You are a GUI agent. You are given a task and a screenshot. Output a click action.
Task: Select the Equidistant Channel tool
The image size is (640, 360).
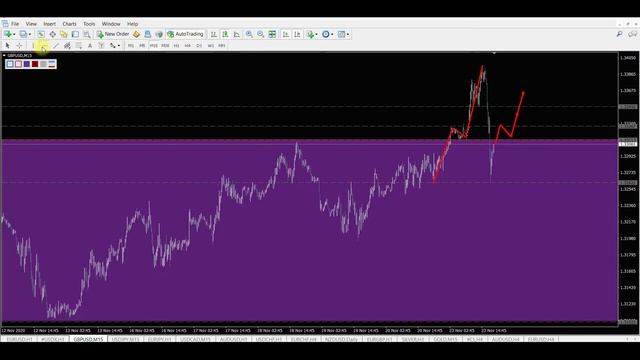pos(67,46)
